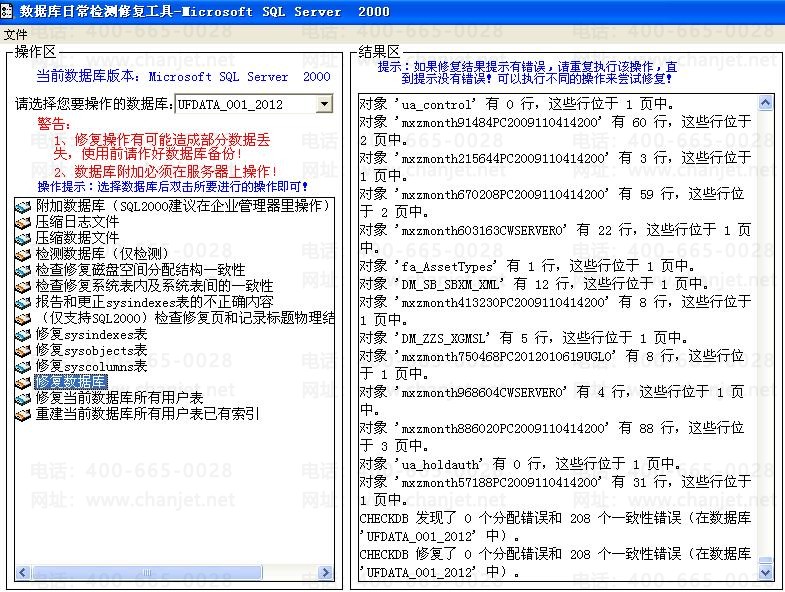This screenshot has width=785, height=592.
Task: Click results area scroll up arrow
Action: tap(765, 103)
